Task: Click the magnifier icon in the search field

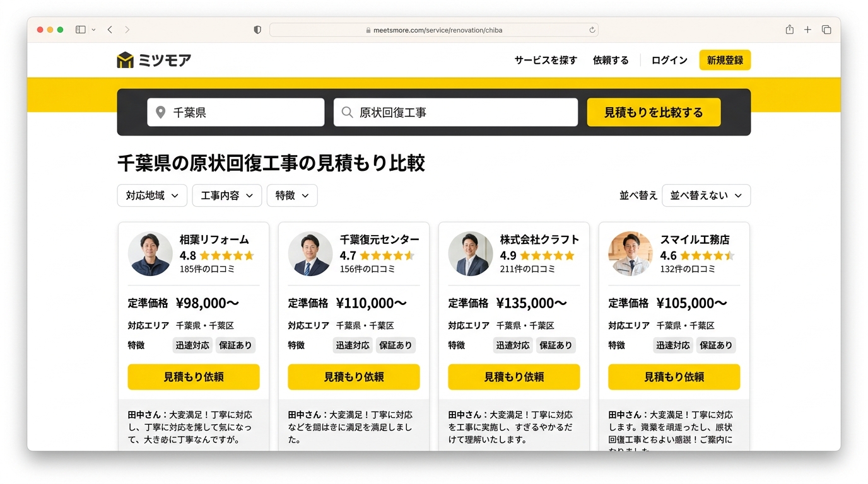Action: point(347,112)
